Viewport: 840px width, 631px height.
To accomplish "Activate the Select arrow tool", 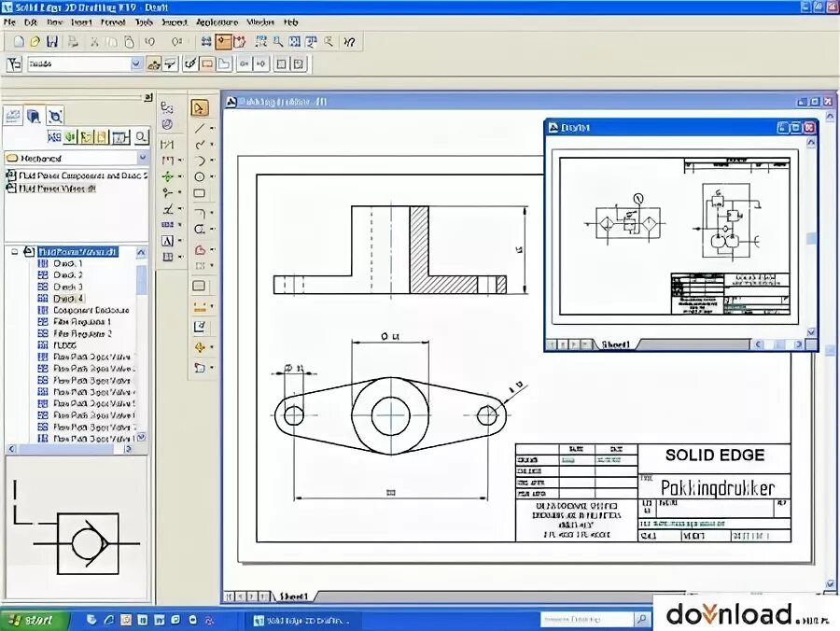I will click(x=200, y=108).
